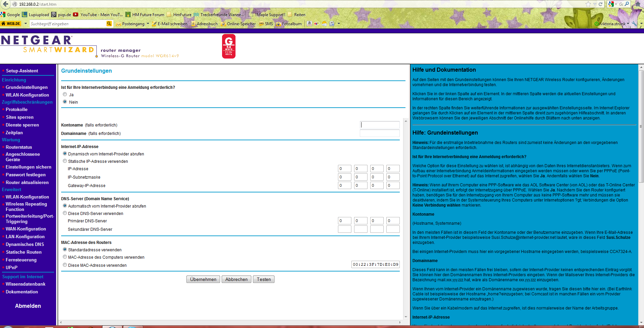Open Posteingang in the WEB.DE toolbar

coord(130,24)
